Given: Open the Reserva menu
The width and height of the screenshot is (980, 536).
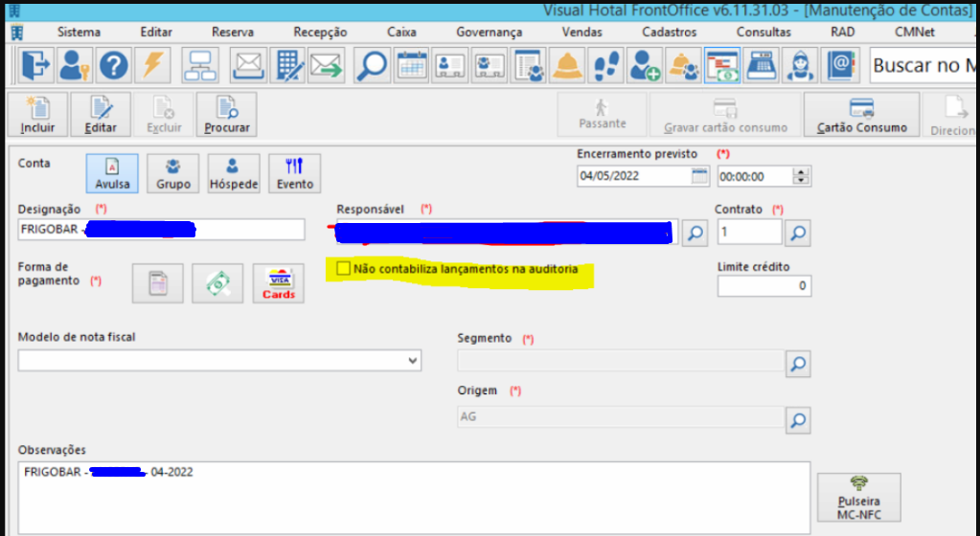Looking at the screenshot, I should tap(233, 32).
